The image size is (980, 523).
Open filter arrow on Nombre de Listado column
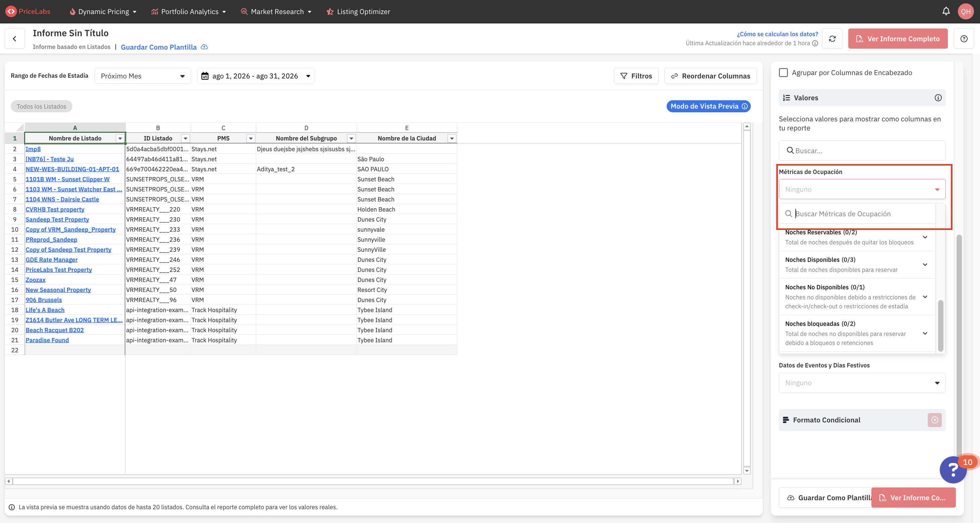120,138
